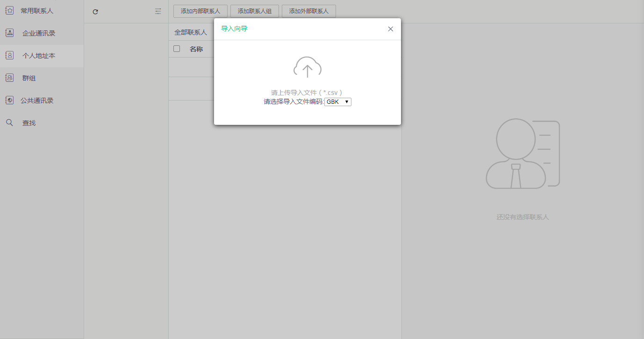This screenshot has width=644, height=339.
Task: Click the 请上传导入文件 (*.csv) text
Action: [x=307, y=93]
